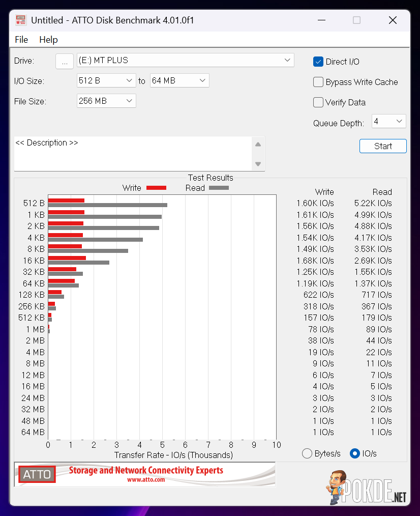Click the description scroll down arrow
Screen dimensions: 420x516
(258, 163)
